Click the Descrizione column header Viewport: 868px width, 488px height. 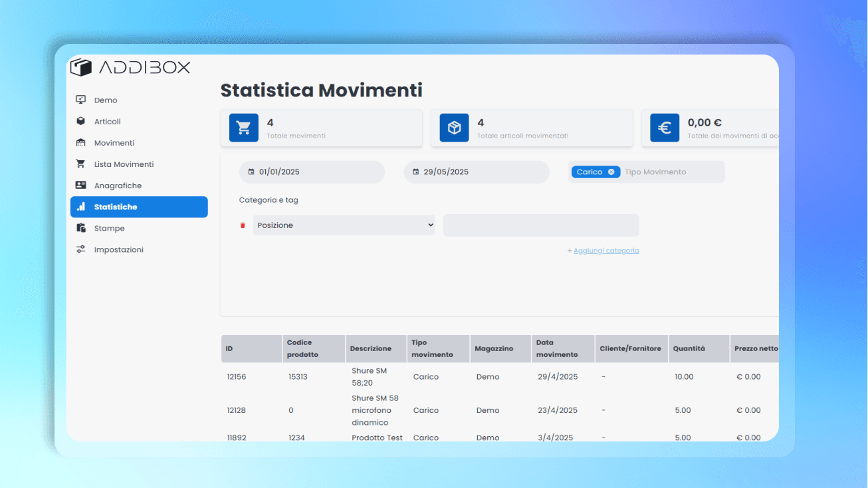pos(376,348)
